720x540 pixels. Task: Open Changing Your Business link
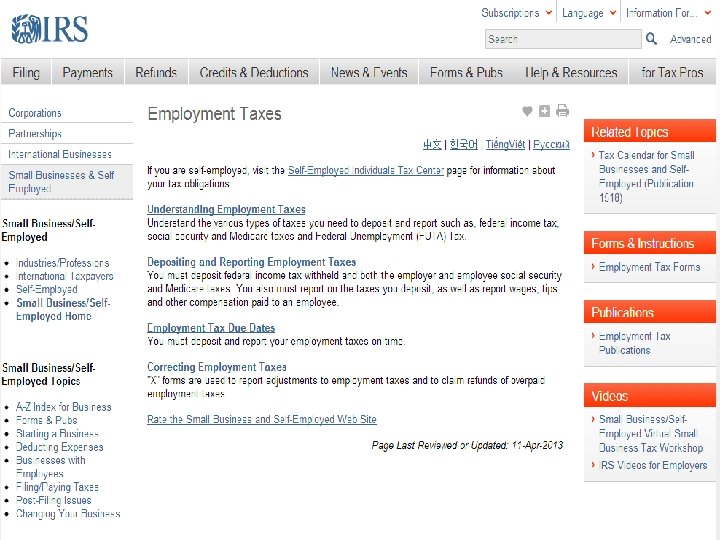(68, 513)
